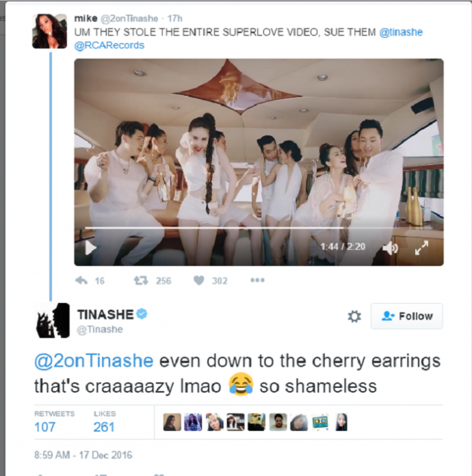Viewport: 472px width, 476px height.
Task: View mike's profile picture
Action: point(49,31)
